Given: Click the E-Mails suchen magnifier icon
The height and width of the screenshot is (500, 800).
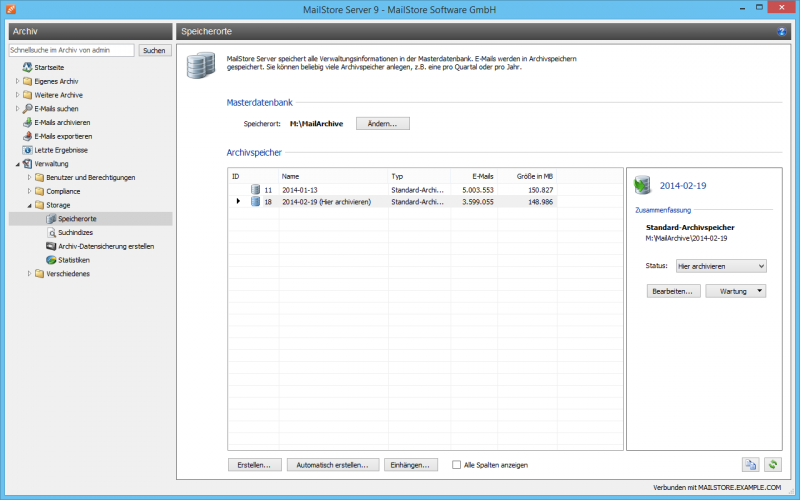Looking at the screenshot, I should click(x=27, y=108).
